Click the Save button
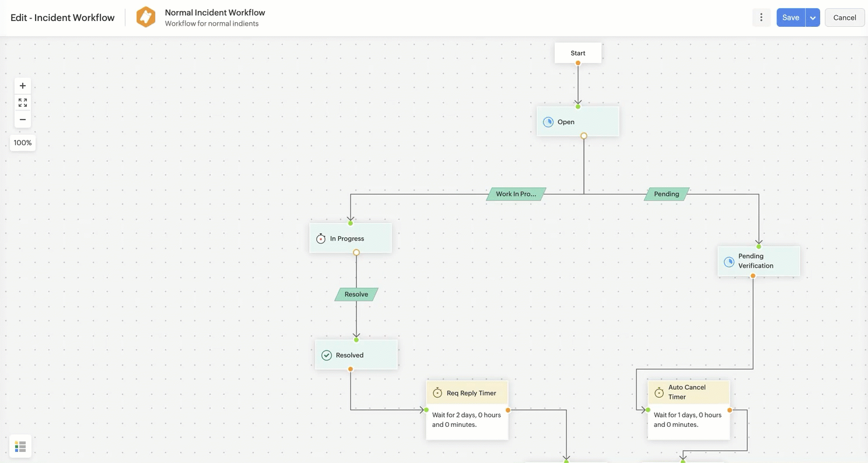The width and height of the screenshot is (868, 463). click(x=790, y=17)
